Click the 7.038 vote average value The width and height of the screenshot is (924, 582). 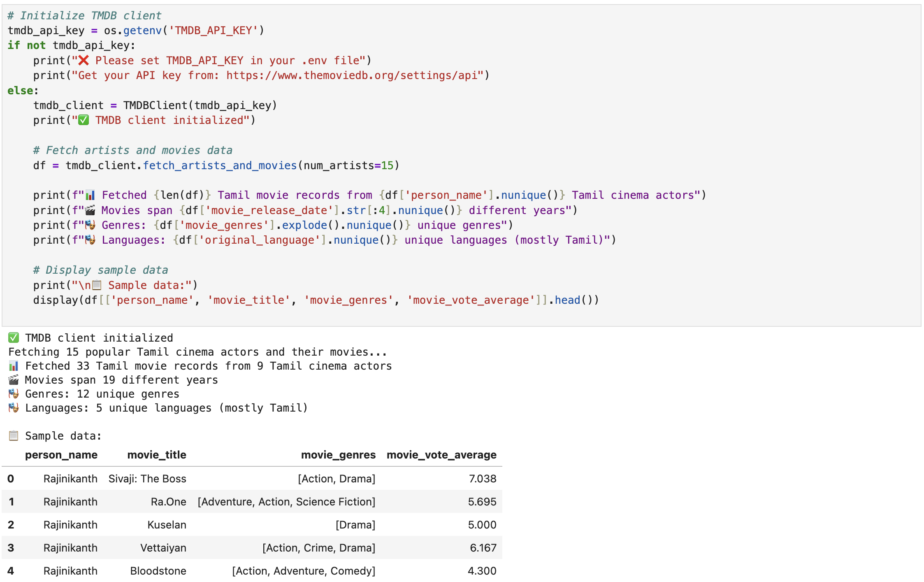(x=482, y=479)
